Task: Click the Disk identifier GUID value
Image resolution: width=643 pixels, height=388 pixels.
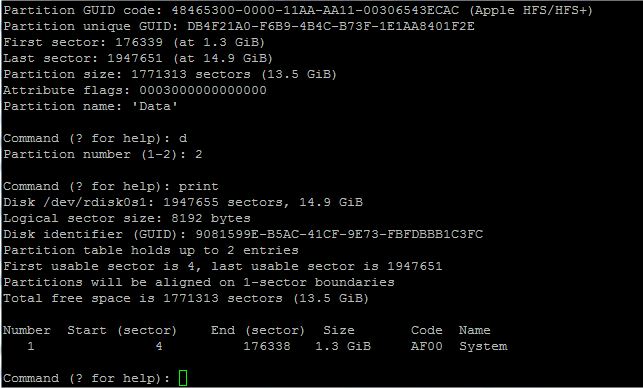Action: point(339,234)
